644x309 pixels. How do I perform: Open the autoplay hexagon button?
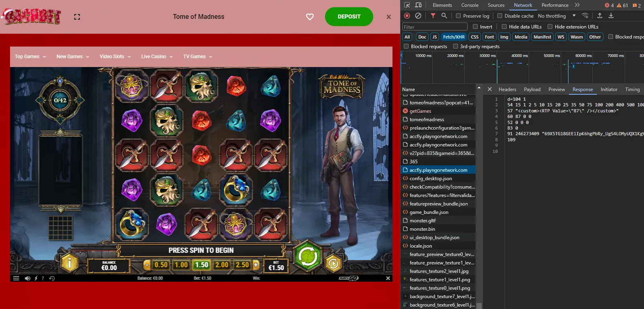333,264
